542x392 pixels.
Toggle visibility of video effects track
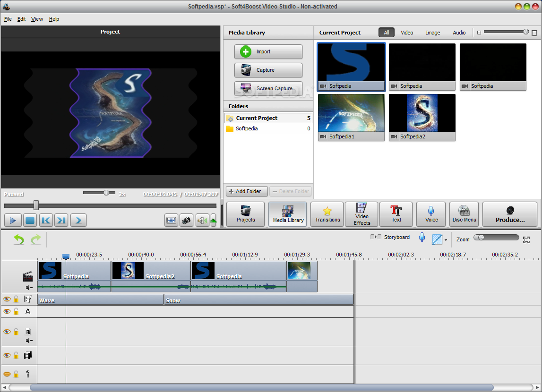(x=7, y=299)
